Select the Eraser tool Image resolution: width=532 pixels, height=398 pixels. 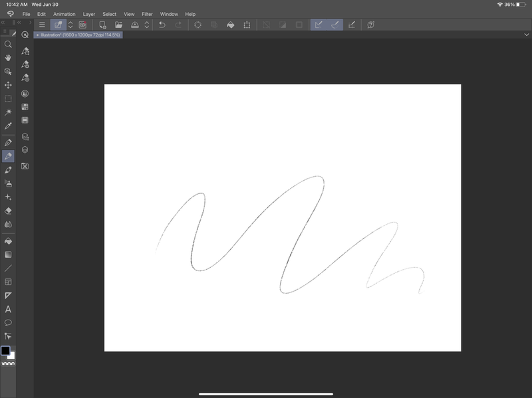click(x=9, y=210)
